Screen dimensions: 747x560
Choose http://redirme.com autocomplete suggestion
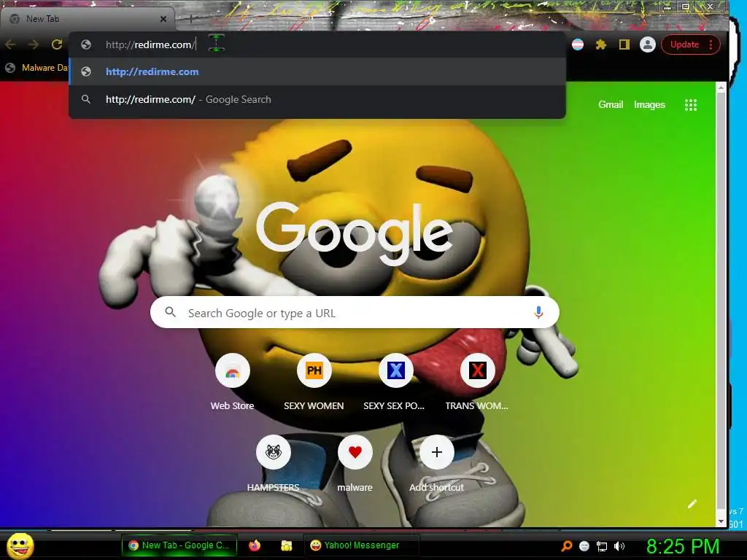317,72
